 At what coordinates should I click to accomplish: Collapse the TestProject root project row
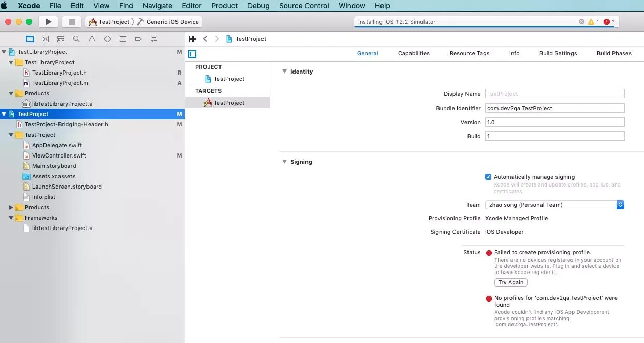pos(4,114)
